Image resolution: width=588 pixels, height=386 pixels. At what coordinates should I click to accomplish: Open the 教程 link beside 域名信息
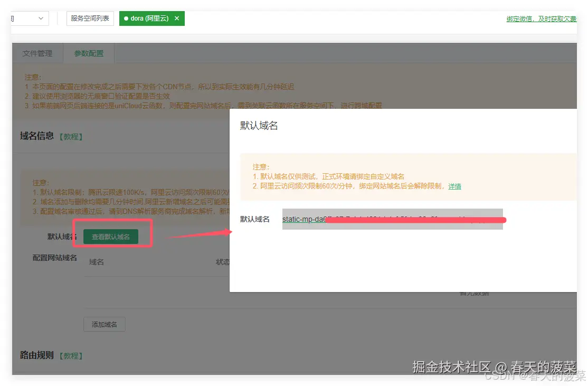click(71, 137)
